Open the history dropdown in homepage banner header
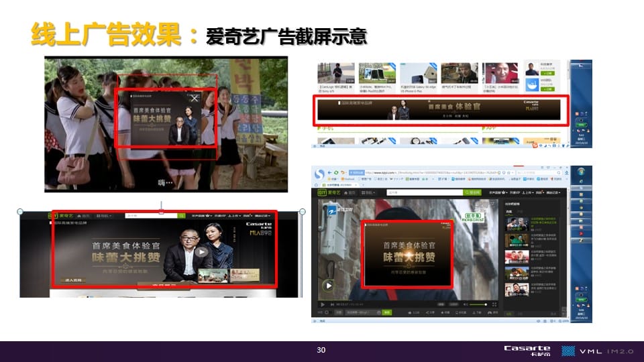The height and width of the screenshot is (362, 644). pos(262,215)
